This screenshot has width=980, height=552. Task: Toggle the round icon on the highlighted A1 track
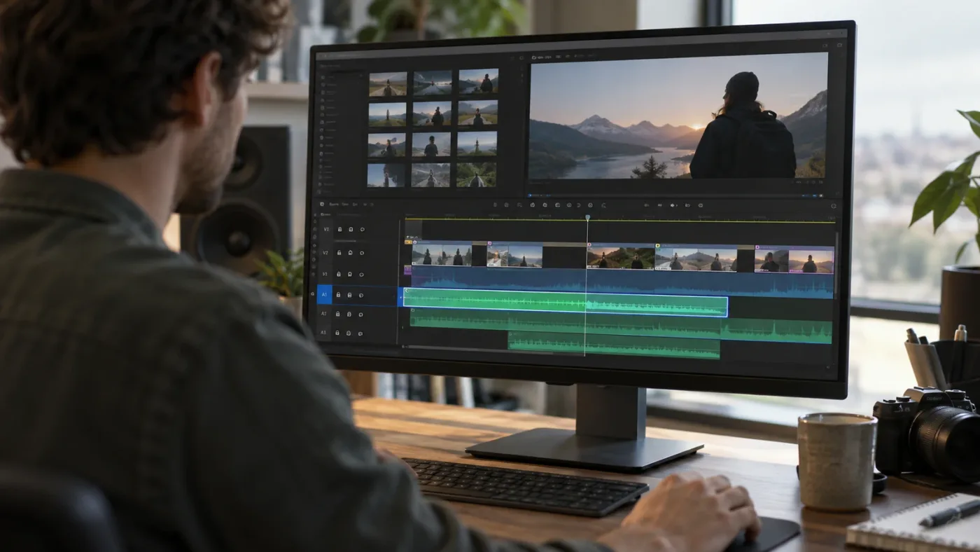click(x=361, y=295)
